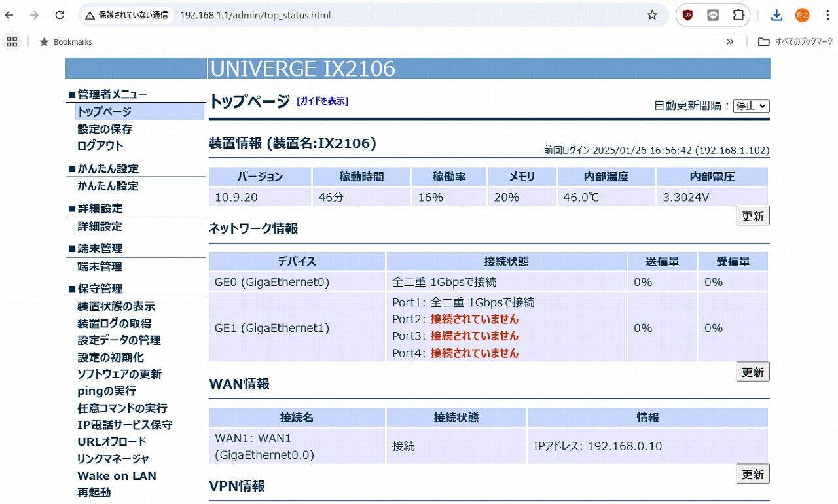Click 更新 button under ネットワーク情報 table

tap(753, 372)
